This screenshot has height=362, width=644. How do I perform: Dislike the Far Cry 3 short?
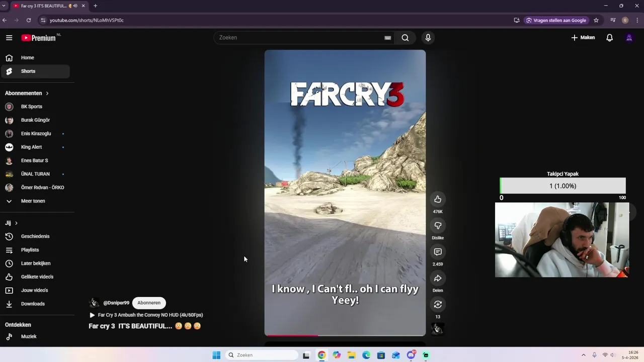click(x=438, y=225)
